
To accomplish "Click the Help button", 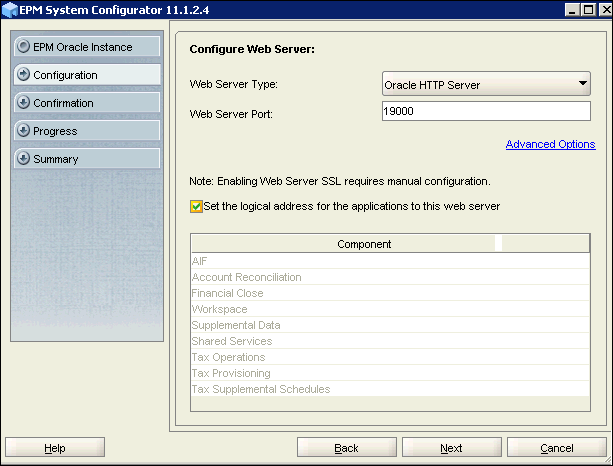I will point(55,448).
